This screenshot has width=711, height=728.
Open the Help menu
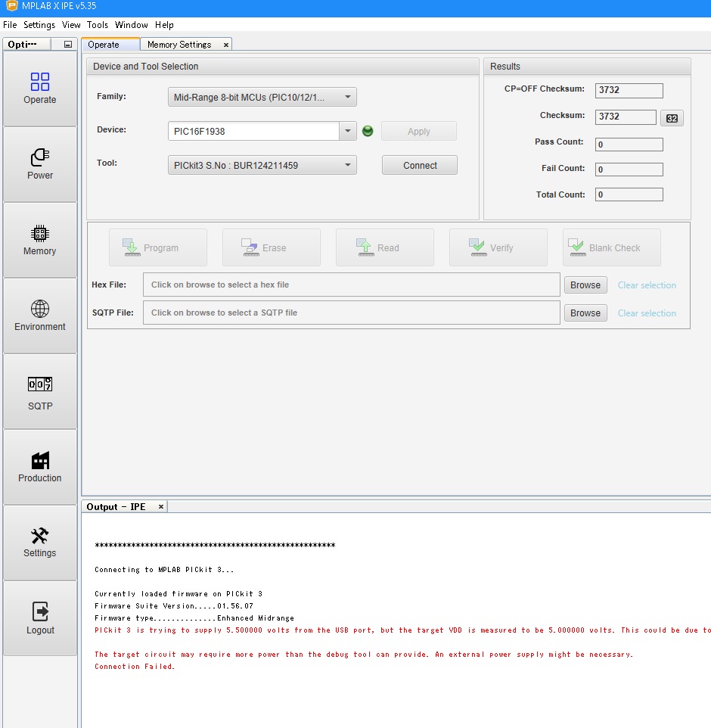(164, 25)
